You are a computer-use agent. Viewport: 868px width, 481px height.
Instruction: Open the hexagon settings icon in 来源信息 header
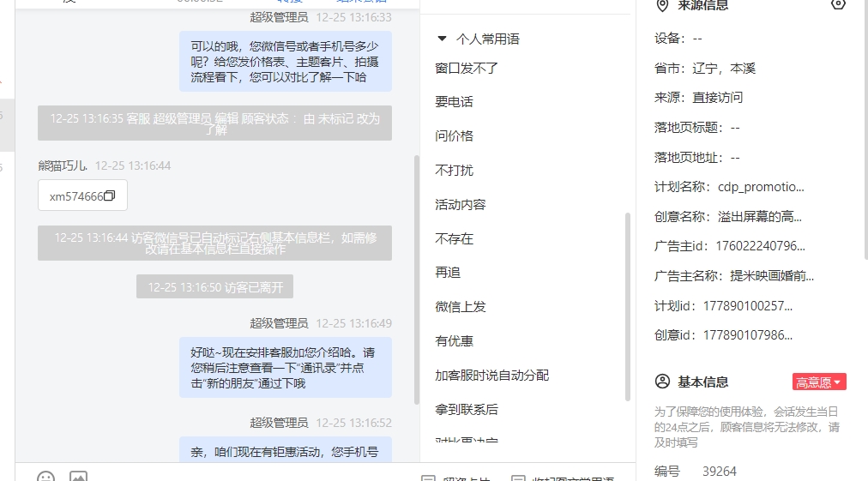tap(838, 4)
